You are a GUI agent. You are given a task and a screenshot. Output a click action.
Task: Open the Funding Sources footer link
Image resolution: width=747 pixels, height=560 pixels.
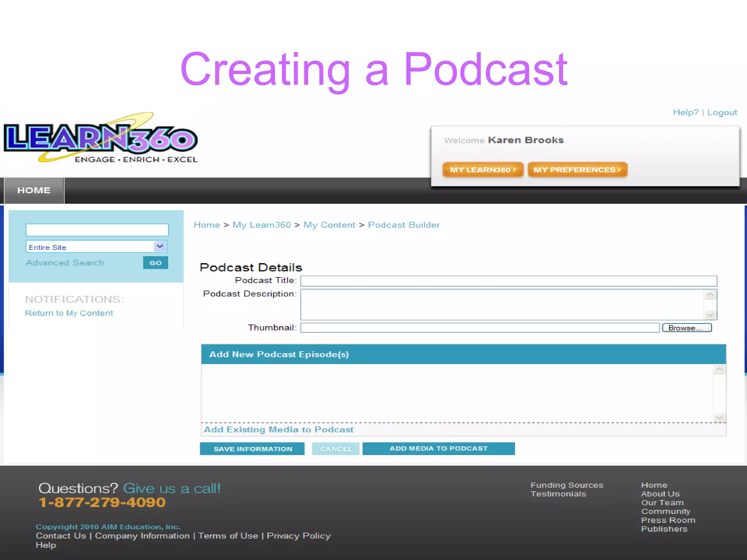[567, 485]
